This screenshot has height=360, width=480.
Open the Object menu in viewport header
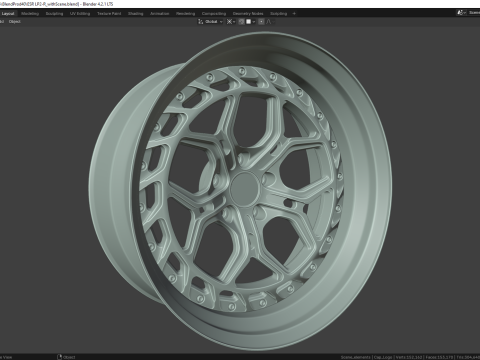click(14, 22)
